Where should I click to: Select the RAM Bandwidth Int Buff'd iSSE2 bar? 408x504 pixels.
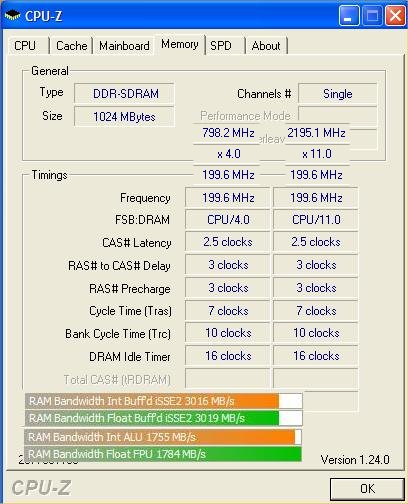[164, 401]
